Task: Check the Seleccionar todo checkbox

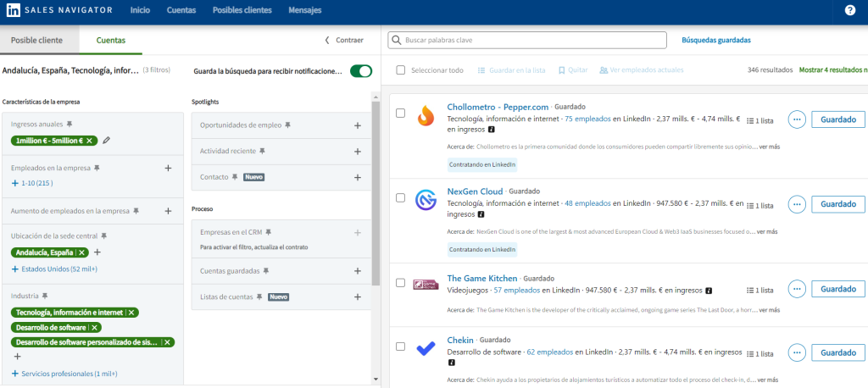Action: [x=401, y=70]
